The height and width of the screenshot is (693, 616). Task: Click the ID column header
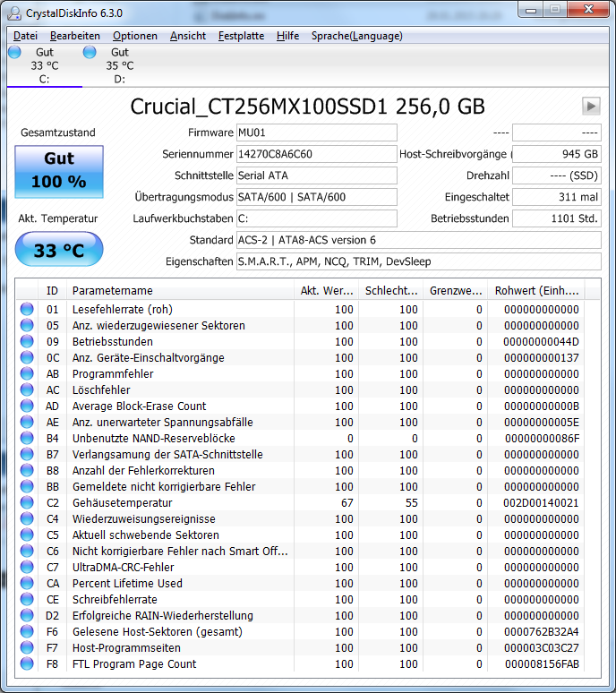click(x=52, y=290)
